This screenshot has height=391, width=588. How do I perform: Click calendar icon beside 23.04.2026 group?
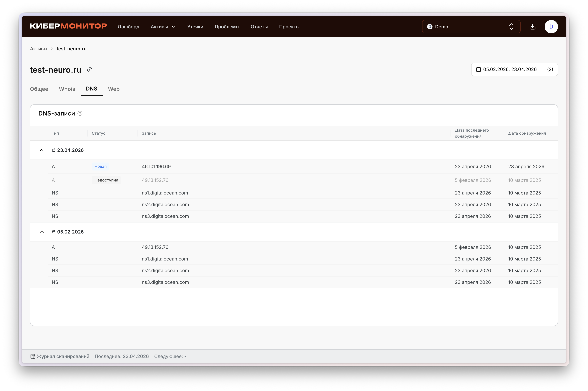[x=54, y=150]
